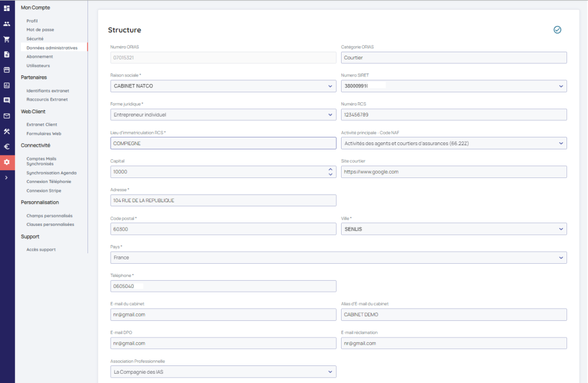
Task: Open the Connexion Stripe link
Action: coord(43,191)
